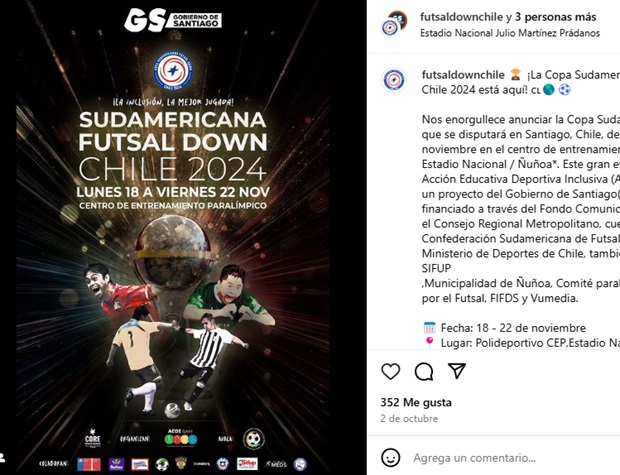Click the tagged people icon on poster
The width and height of the screenshot is (620, 475).
coord(2,458)
